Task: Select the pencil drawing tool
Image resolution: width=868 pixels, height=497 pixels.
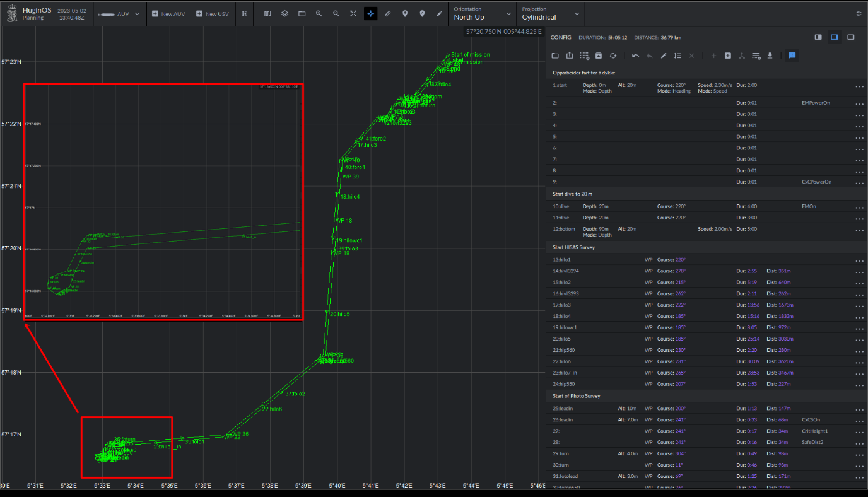Action: coord(438,13)
